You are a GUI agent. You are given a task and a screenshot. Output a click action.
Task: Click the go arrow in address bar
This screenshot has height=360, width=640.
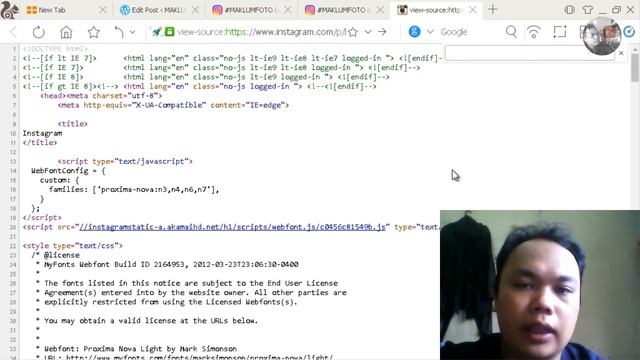(x=382, y=32)
